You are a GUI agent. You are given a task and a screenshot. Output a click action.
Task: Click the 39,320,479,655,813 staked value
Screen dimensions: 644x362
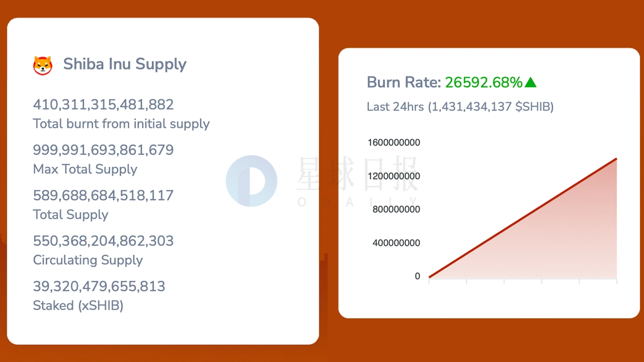pyautogui.click(x=99, y=287)
